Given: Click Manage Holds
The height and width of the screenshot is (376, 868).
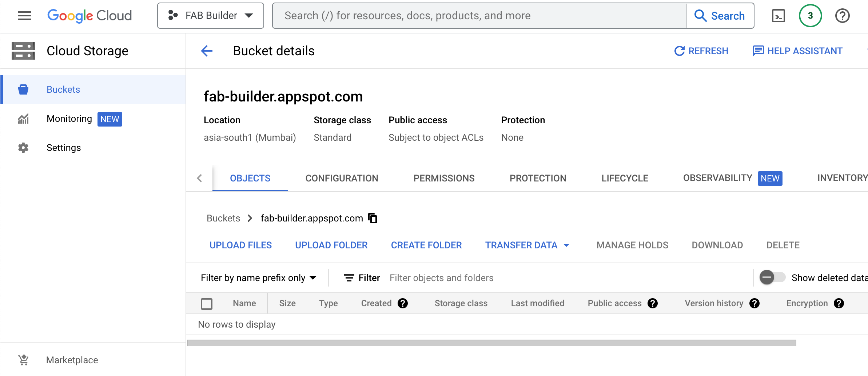Looking at the screenshot, I should (632, 245).
